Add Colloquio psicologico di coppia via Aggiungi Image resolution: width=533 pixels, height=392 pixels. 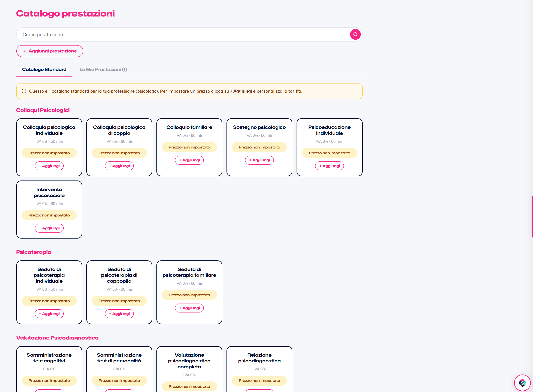pos(119,166)
